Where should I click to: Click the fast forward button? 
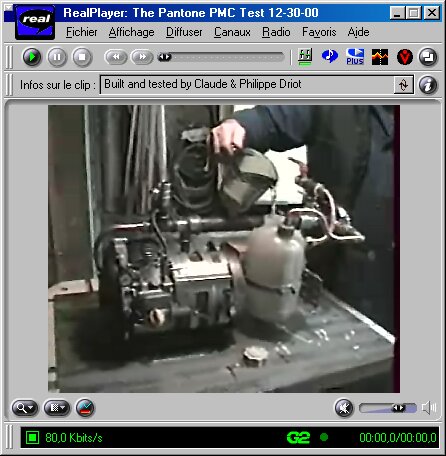(x=142, y=57)
